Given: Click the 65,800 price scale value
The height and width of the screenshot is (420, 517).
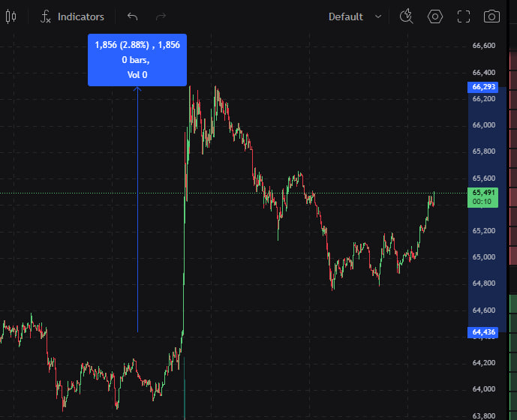Looking at the screenshot, I should point(484,151).
